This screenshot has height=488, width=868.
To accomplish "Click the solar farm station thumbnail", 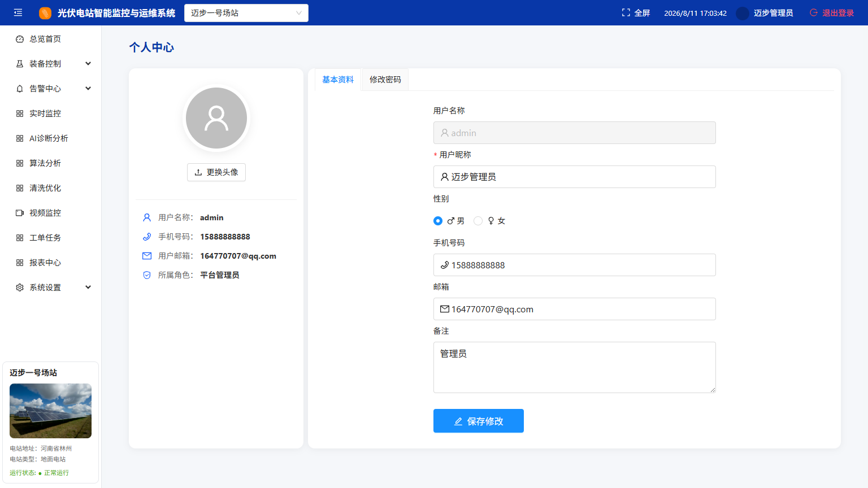I will [x=50, y=411].
